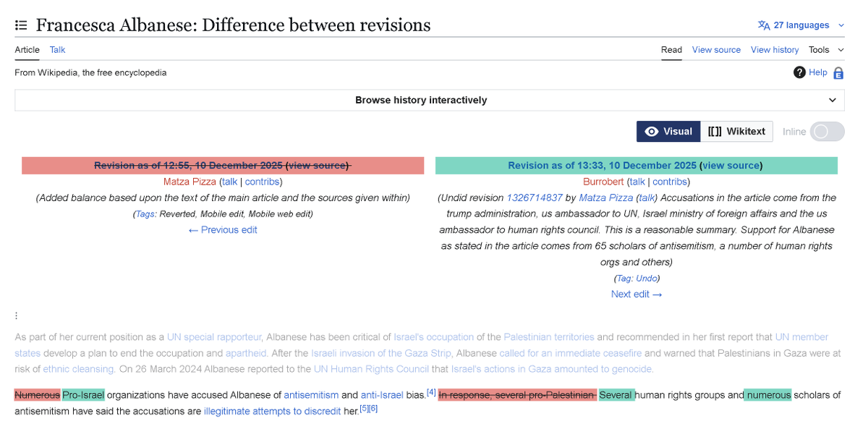Open the antisemitism link
Image resolution: width=868 pixels, height=424 pixels.
[311, 395]
